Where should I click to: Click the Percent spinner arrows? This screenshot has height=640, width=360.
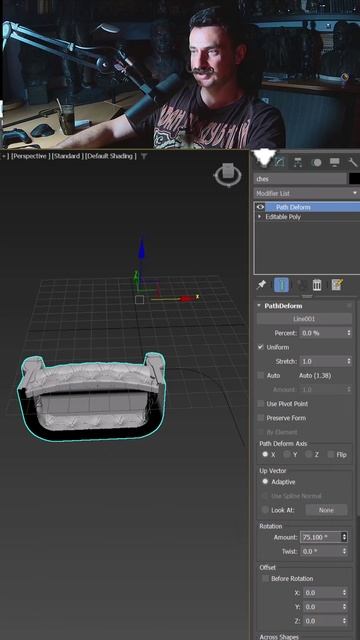349,333
